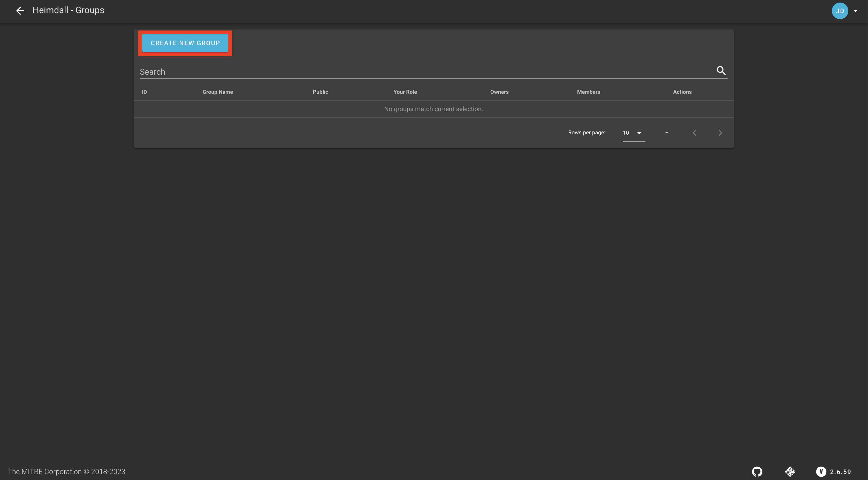The width and height of the screenshot is (868, 480).
Task: Sort by Public column header
Action: [x=320, y=92]
